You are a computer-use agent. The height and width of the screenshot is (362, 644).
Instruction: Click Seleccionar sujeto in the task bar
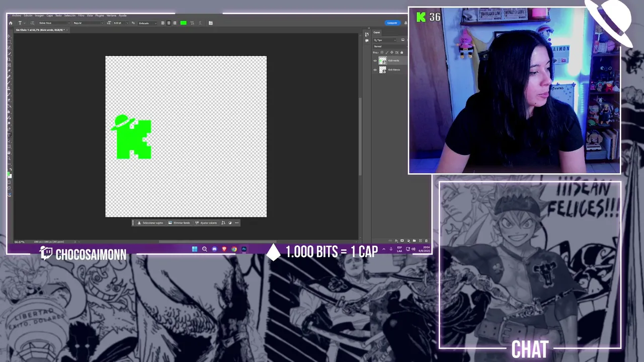pyautogui.click(x=151, y=223)
